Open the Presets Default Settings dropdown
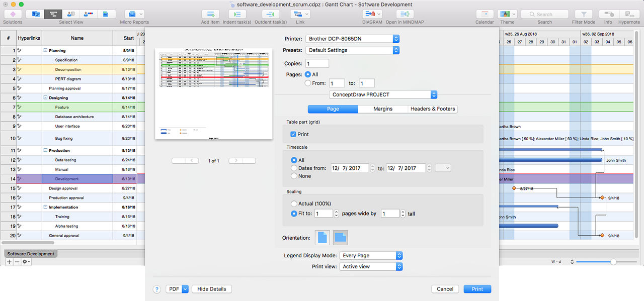This screenshot has width=644, height=301. coord(352,50)
